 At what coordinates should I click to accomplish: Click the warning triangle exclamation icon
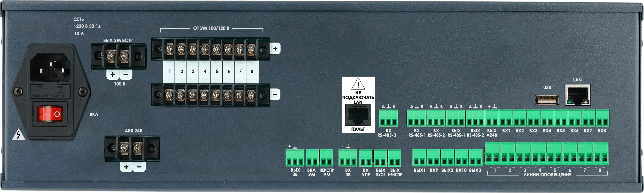pyautogui.click(x=358, y=84)
